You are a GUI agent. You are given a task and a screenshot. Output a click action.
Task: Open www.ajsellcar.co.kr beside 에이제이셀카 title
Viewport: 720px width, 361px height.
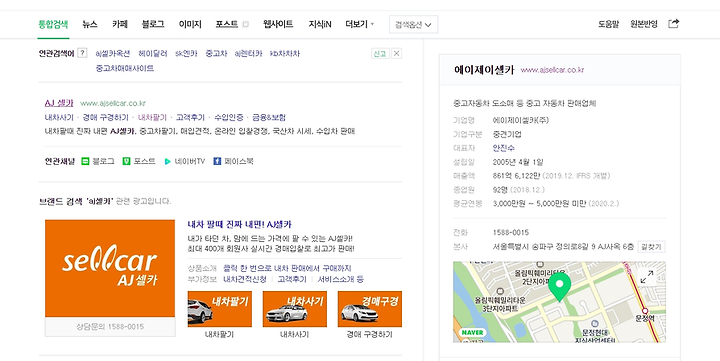click(x=552, y=70)
